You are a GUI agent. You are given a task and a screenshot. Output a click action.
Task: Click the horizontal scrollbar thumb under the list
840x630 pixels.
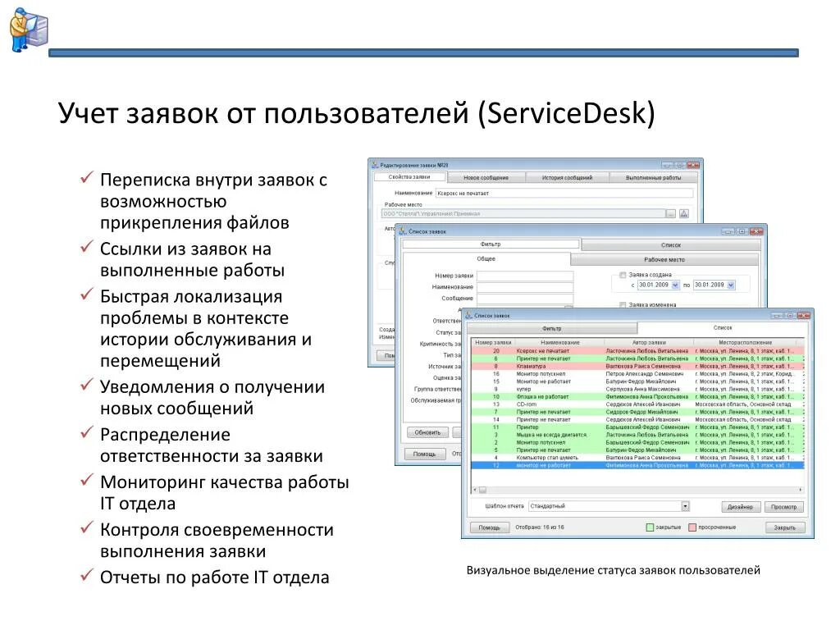coord(482,491)
